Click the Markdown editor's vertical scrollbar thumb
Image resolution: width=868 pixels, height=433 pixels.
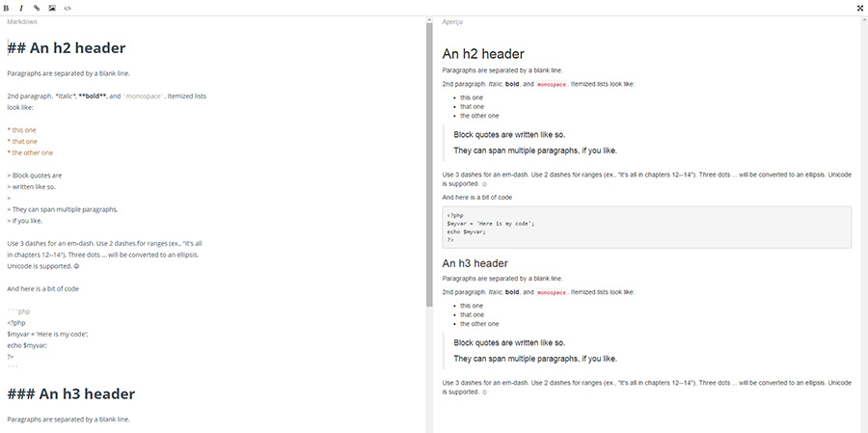click(429, 165)
